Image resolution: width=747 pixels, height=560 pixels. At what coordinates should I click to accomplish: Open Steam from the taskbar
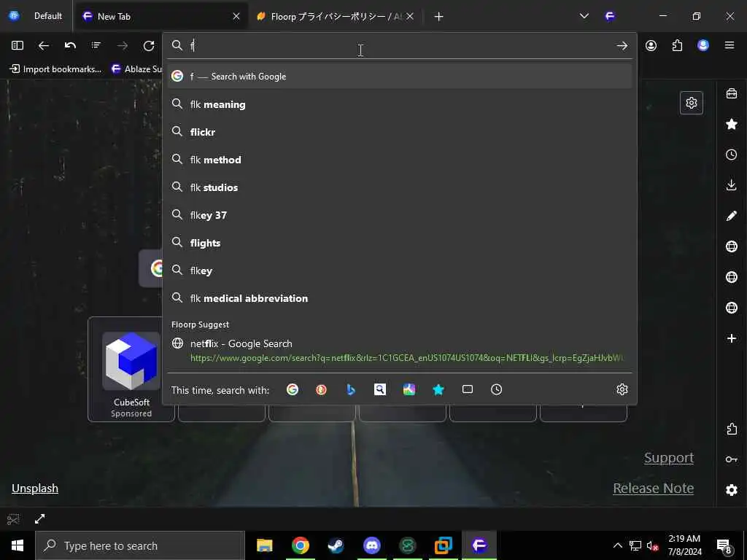tap(336, 545)
